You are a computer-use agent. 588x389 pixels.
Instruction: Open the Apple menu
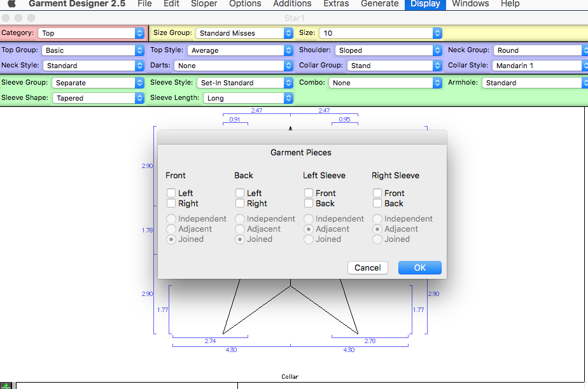click(11, 4)
